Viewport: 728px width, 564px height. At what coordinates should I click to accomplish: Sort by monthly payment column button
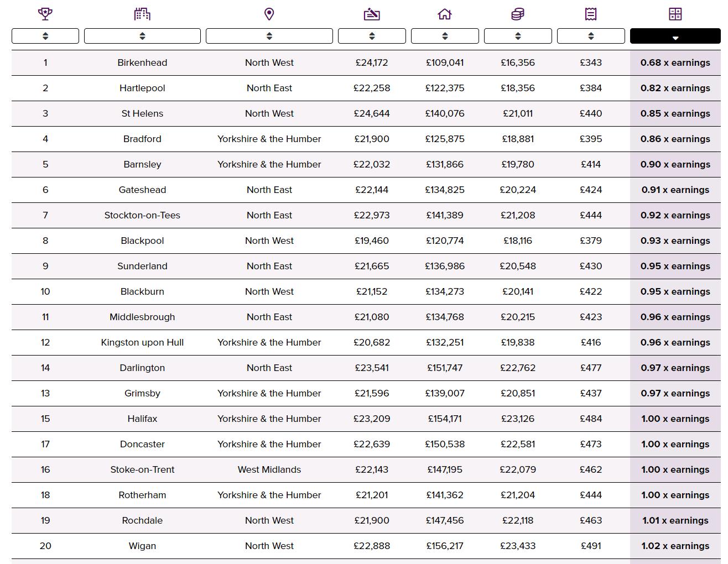[591, 36]
